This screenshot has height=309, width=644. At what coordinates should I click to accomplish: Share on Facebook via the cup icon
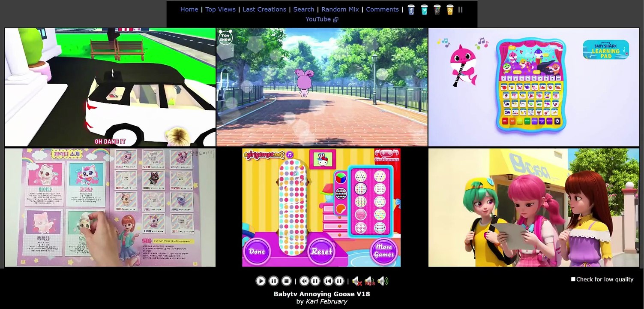pyautogui.click(x=411, y=10)
